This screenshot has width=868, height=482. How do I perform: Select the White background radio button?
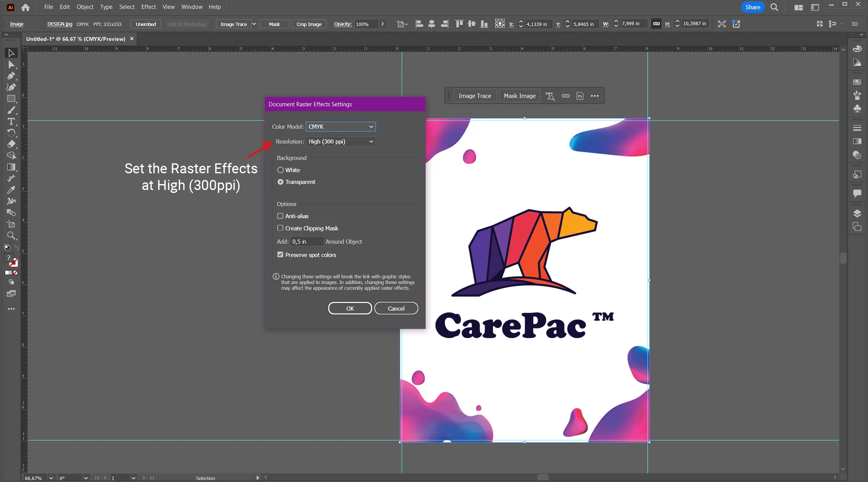point(280,170)
